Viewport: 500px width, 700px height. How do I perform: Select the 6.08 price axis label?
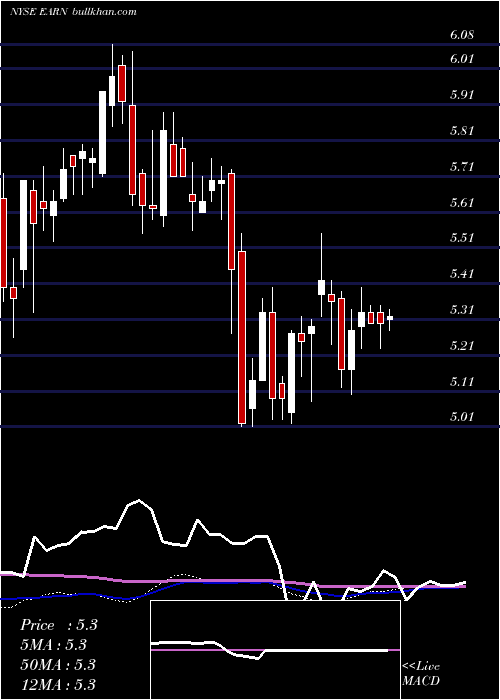[462, 35]
